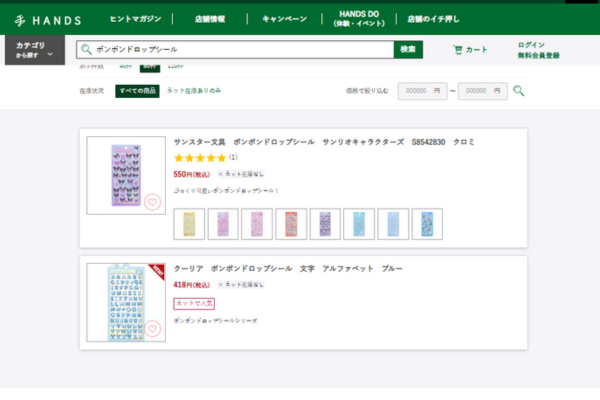Open the ヒントマガジン menu
This screenshot has height=400, width=600.
tap(136, 18)
